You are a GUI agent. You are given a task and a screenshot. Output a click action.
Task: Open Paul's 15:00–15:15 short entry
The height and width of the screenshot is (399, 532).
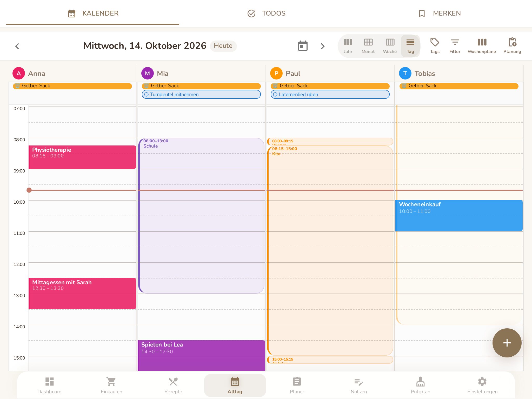(x=330, y=360)
